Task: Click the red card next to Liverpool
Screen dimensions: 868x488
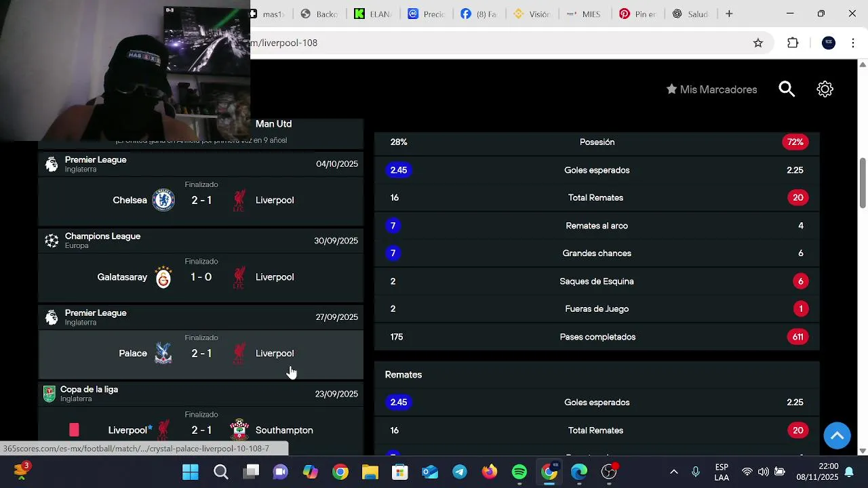Action: [x=74, y=430]
